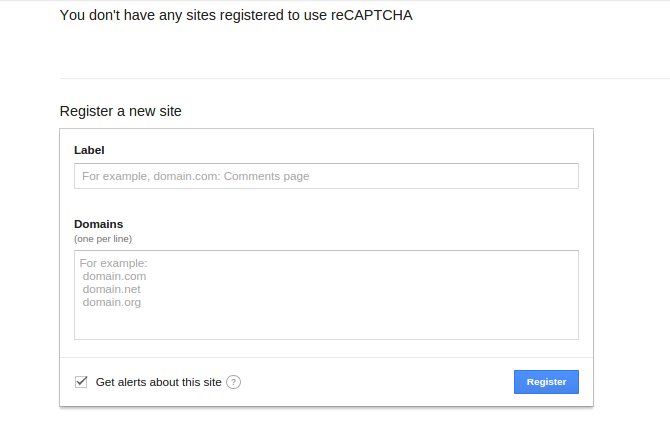Click the 'Comments page' placeholder text in Label

click(x=266, y=176)
